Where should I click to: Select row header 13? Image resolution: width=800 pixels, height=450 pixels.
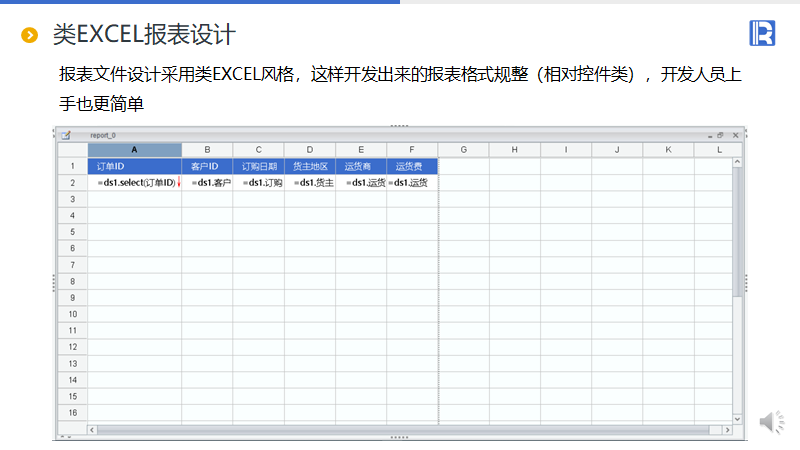point(72,364)
